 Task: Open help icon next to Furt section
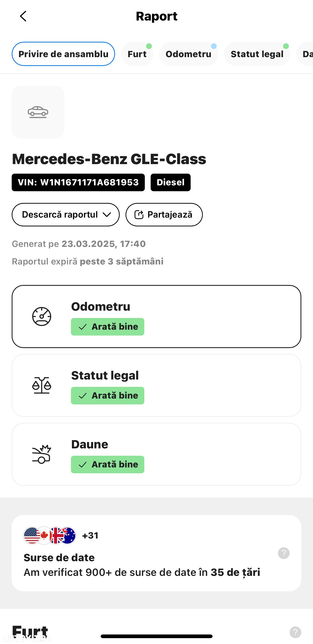click(x=295, y=632)
